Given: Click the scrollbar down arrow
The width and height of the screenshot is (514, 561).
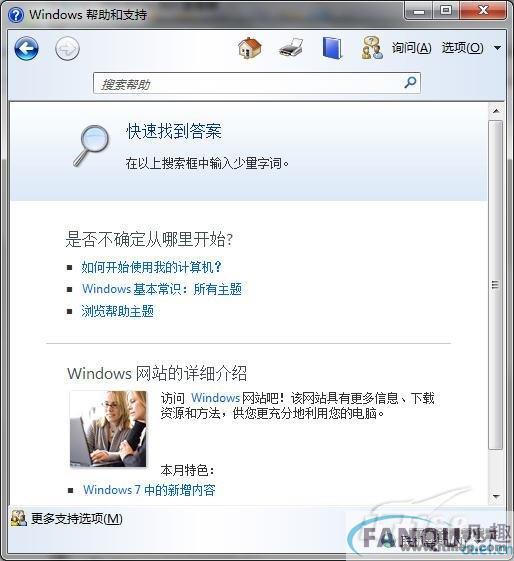Looking at the screenshot, I should pyautogui.click(x=496, y=496).
